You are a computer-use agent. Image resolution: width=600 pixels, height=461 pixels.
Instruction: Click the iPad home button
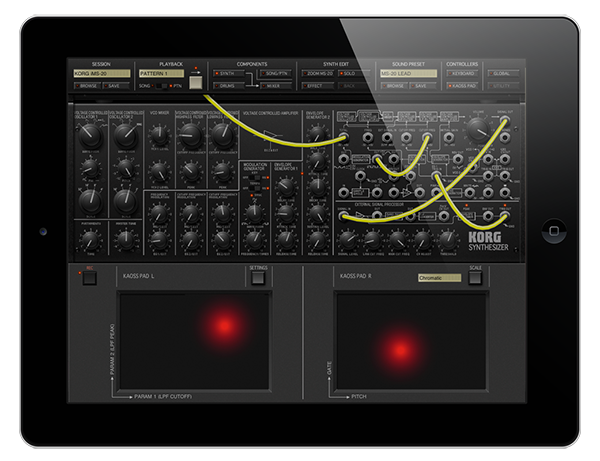click(x=554, y=231)
